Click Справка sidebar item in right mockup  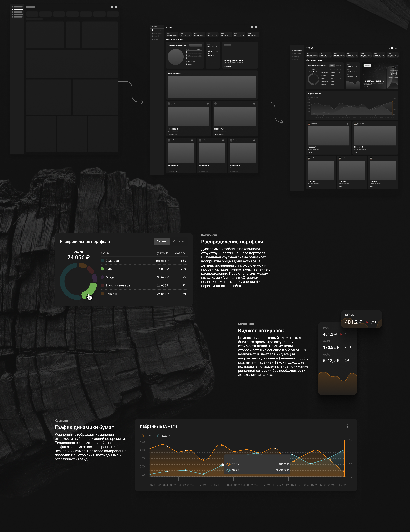pyautogui.click(x=295, y=60)
